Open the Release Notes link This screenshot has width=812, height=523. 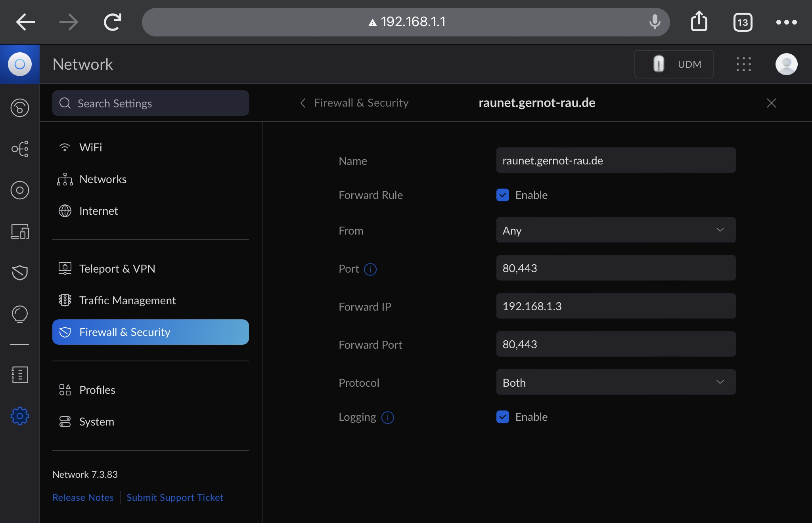click(x=83, y=497)
